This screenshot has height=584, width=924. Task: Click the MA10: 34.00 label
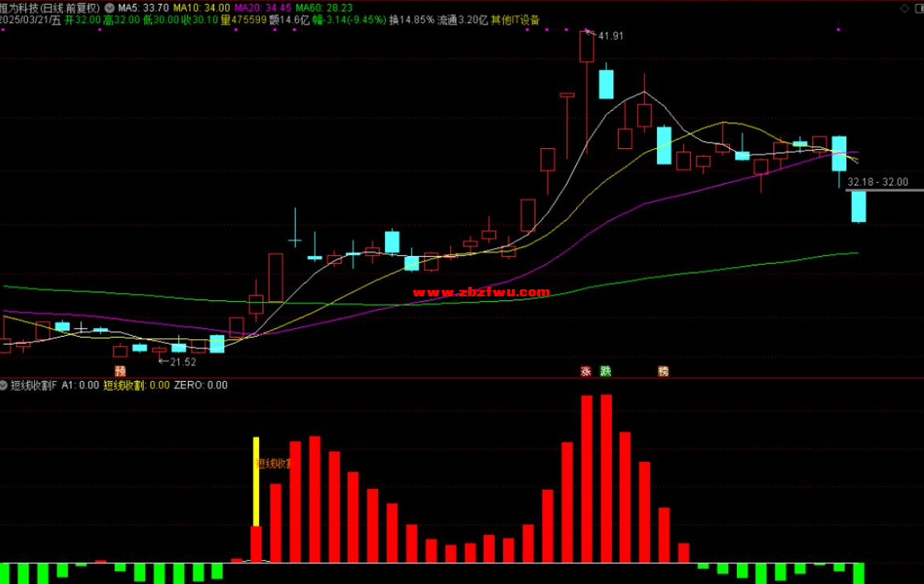201,8
